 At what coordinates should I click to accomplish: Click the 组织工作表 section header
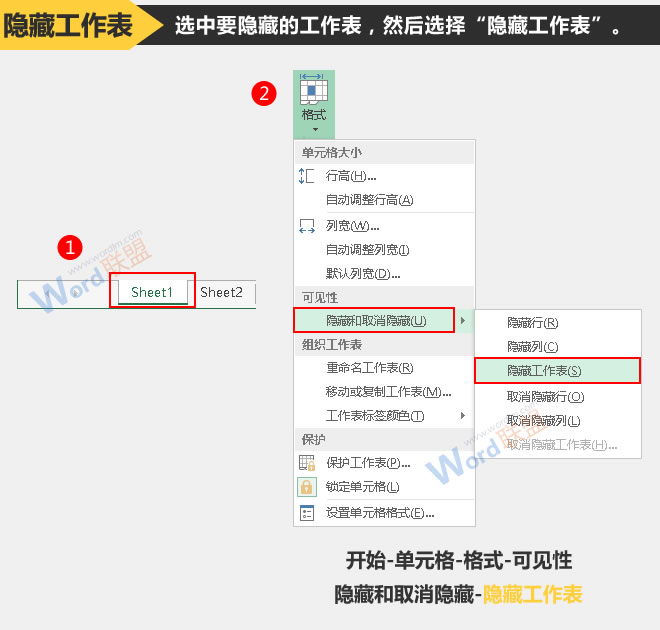385,345
